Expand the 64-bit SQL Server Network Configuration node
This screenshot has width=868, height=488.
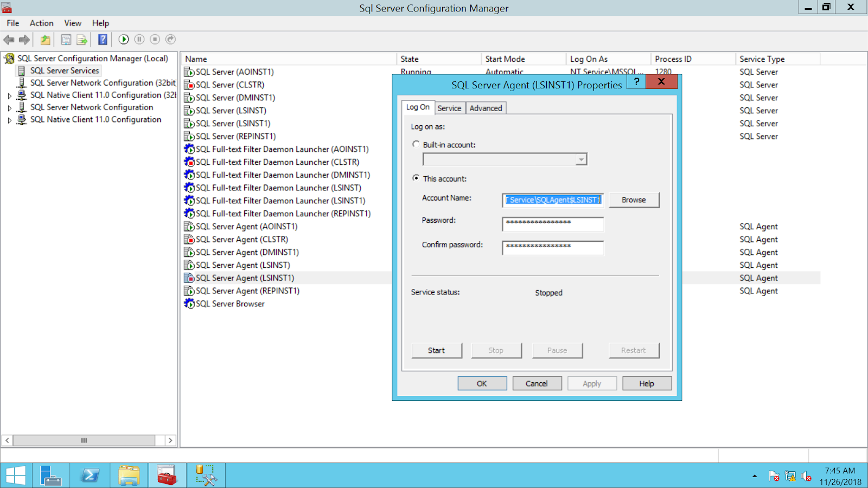click(9, 108)
